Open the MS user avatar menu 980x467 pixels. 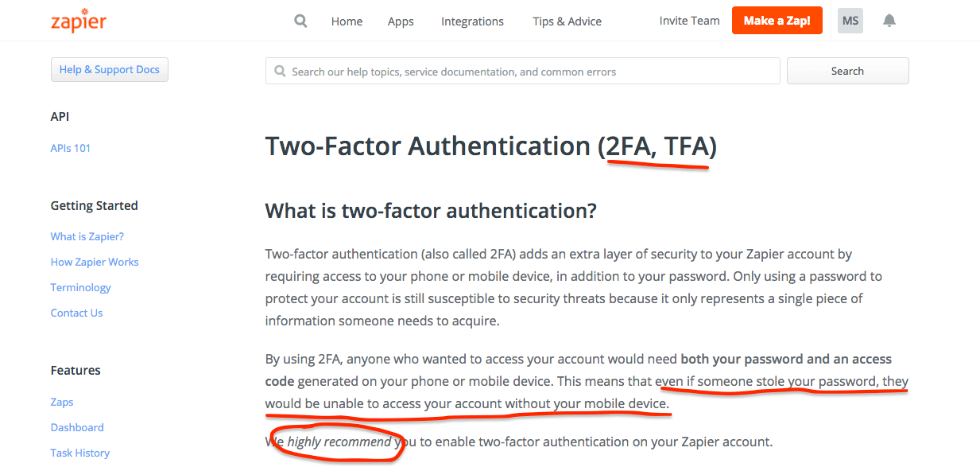point(850,21)
